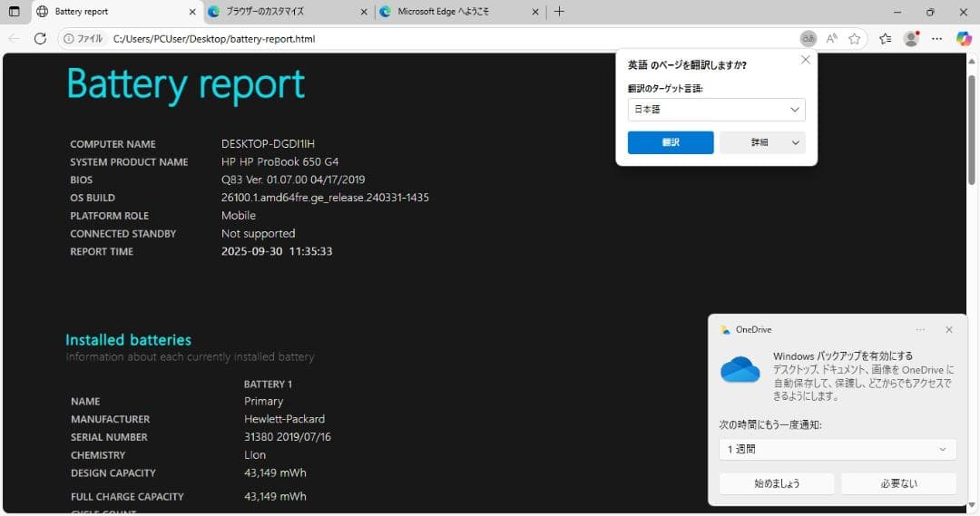Click the 必要ない button
The height and width of the screenshot is (516, 980).
point(898,483)
